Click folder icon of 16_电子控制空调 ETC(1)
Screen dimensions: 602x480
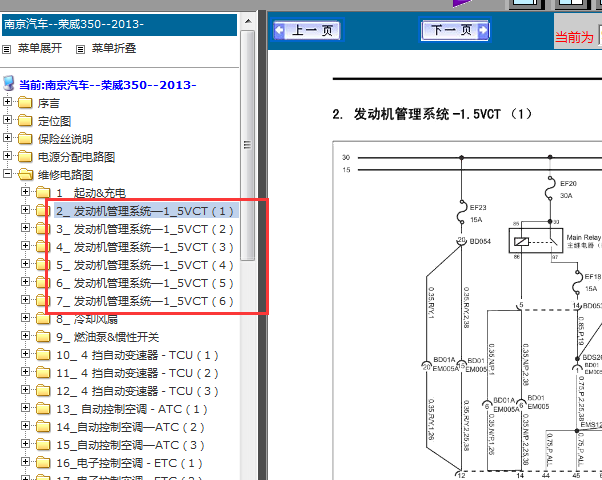click(x=43, y=463)
